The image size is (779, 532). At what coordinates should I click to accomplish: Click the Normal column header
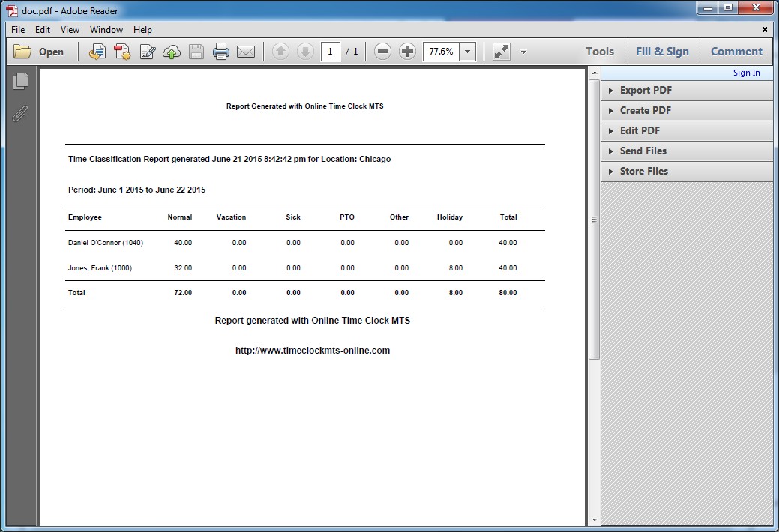(180, 217)
